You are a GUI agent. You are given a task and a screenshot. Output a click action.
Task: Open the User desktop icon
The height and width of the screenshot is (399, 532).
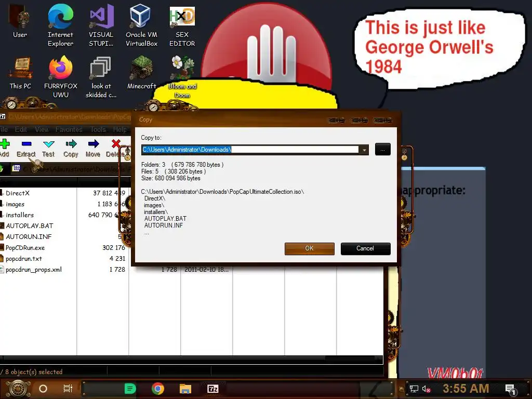(x=20, y=21)
